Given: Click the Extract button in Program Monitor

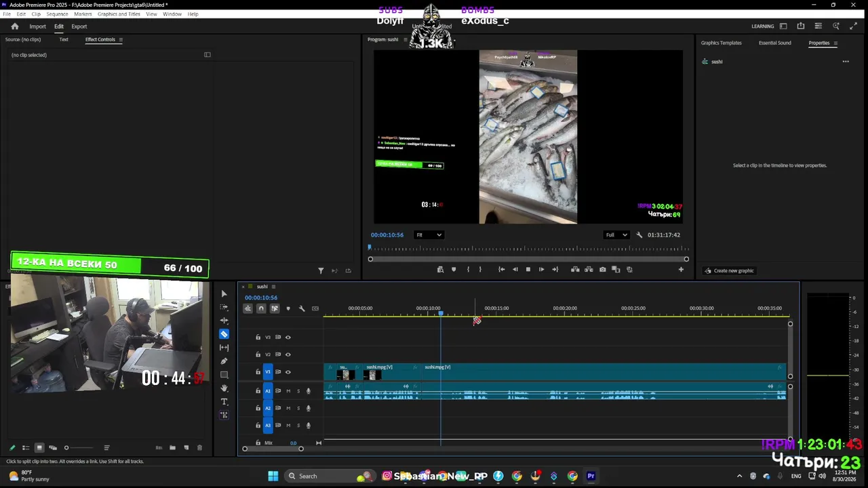Looking at the screenshot, I should (589, 270).
